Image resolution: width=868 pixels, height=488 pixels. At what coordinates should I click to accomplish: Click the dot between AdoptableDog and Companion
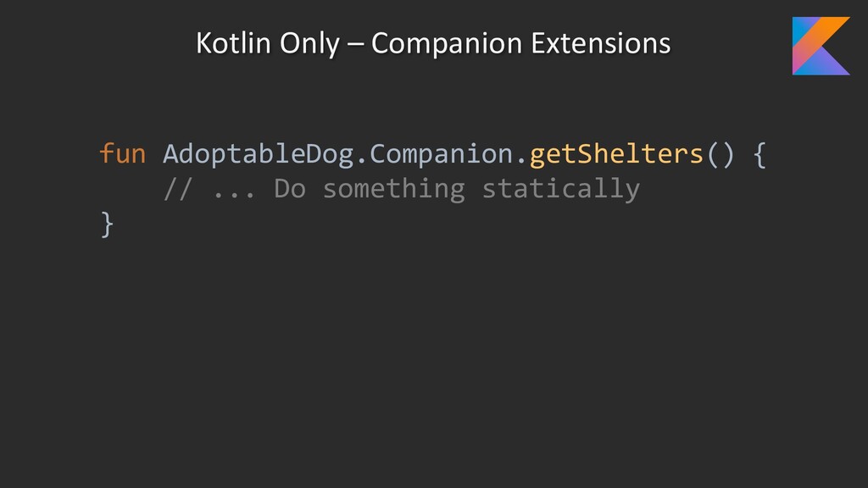click(361, 162)
